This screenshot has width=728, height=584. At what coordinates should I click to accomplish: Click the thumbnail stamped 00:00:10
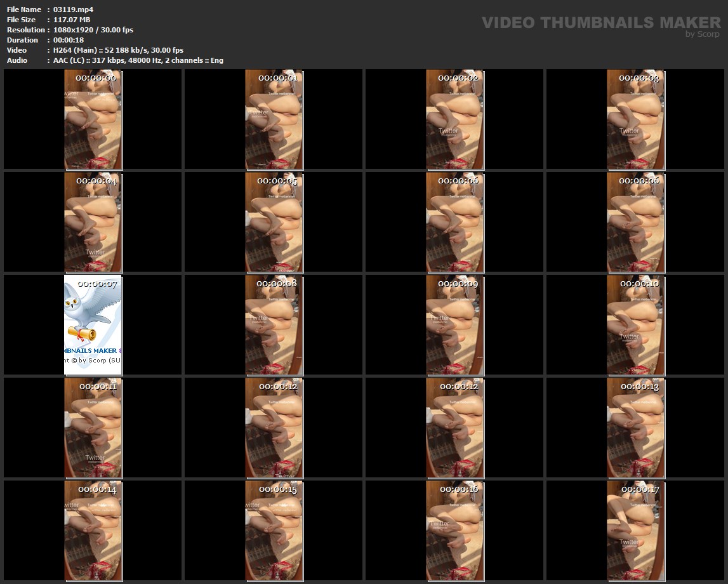pos(636,325)
